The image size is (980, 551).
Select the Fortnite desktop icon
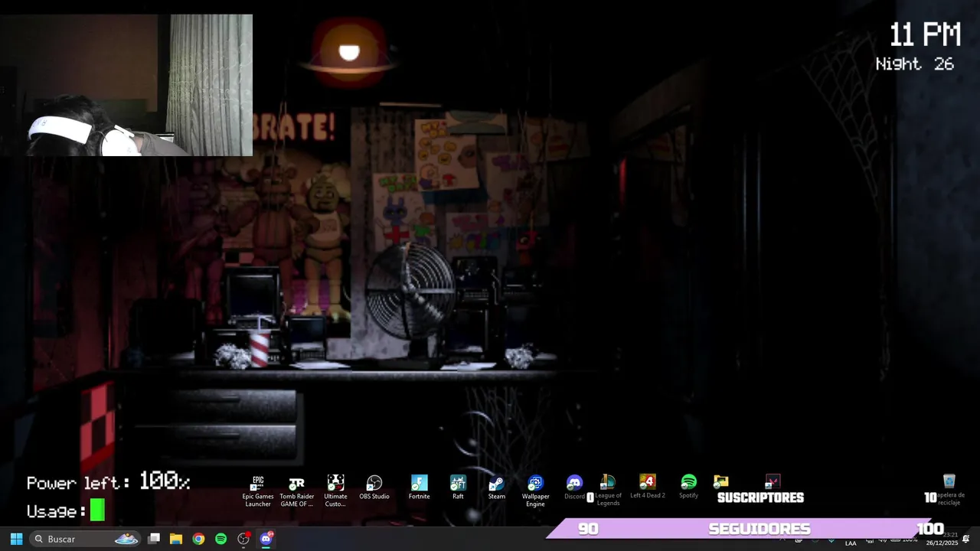[x=419, y=487]
